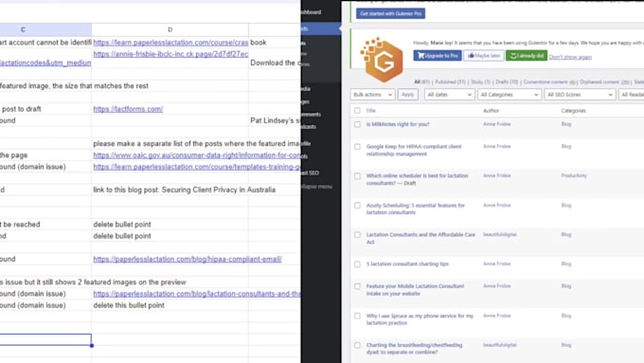This screenshot has width=644, height=363.
Task: Click the thumbs-up icon on Maybe later
Action: point(471,56)
